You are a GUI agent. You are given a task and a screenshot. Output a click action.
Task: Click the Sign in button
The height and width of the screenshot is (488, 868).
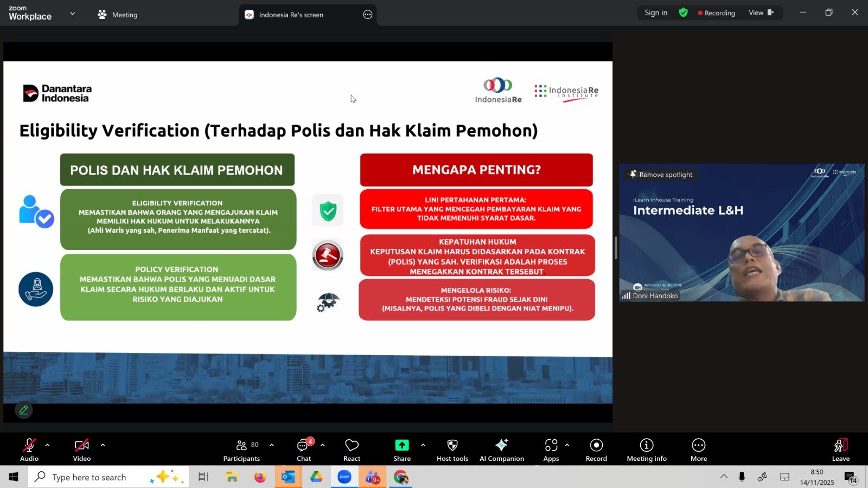click(656, 12)
